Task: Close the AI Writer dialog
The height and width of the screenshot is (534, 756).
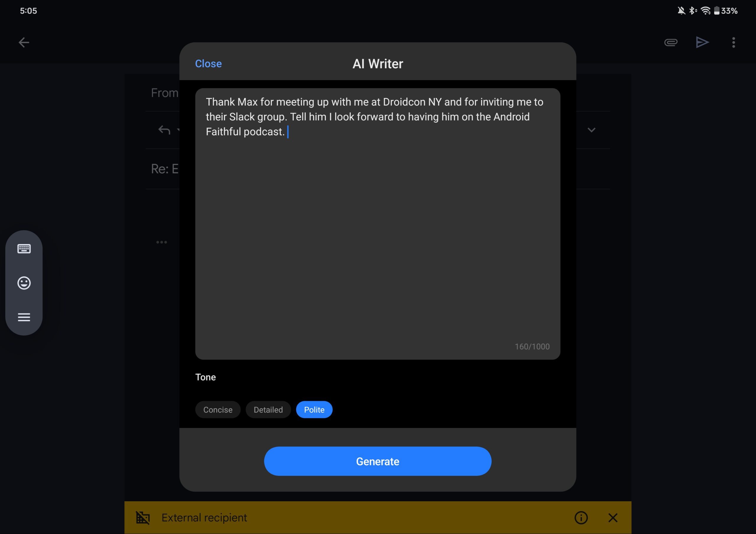Action: [208, 63]
